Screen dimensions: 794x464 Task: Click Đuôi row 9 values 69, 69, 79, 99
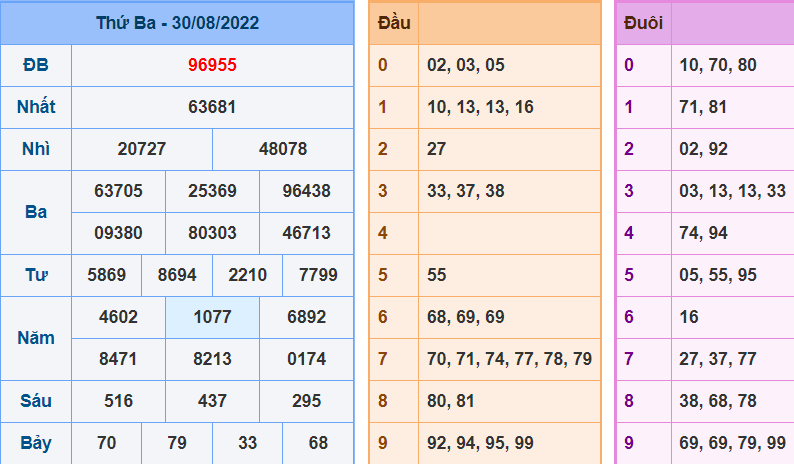[733, 444]
